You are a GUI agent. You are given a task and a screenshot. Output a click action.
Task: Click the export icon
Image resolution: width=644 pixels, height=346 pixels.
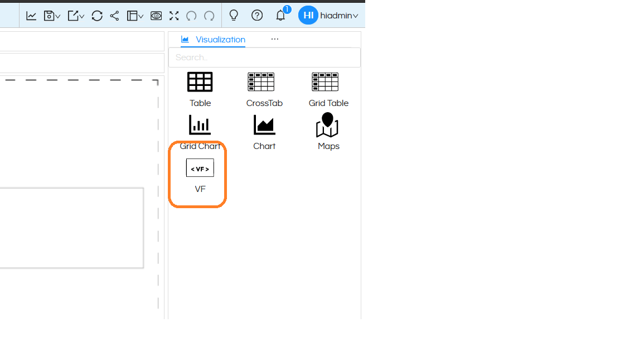click(73, 16)
